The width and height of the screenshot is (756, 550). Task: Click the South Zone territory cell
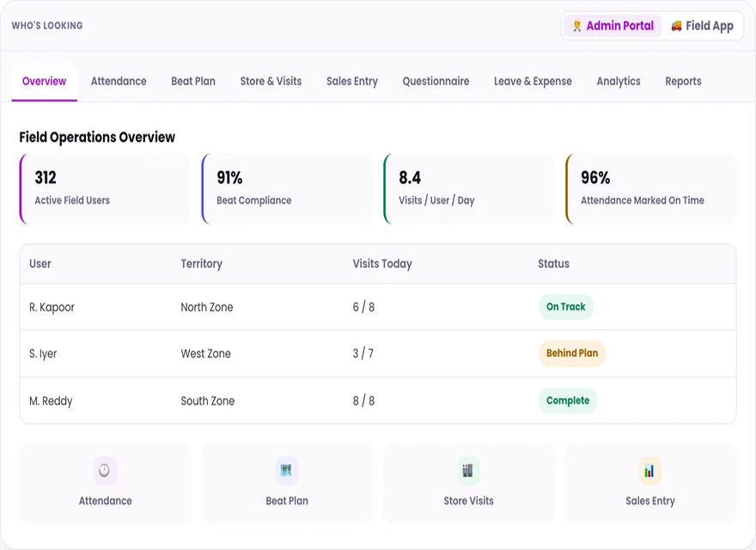pyautogui.click(x=208, y=401)
